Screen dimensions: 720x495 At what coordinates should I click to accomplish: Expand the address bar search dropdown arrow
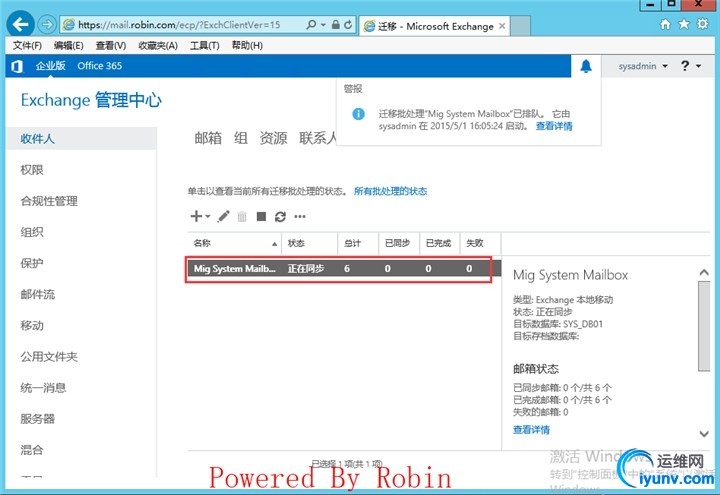point(323,25)
